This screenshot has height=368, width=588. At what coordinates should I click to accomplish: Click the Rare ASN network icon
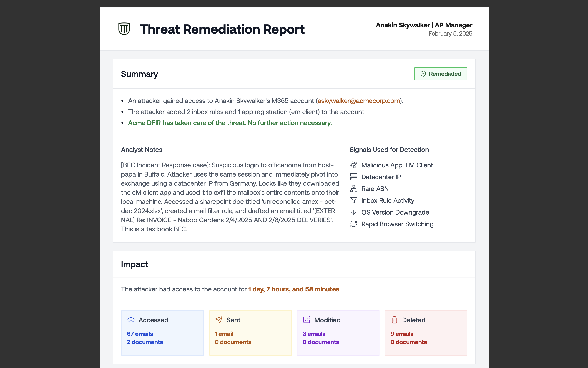point(353,189)
